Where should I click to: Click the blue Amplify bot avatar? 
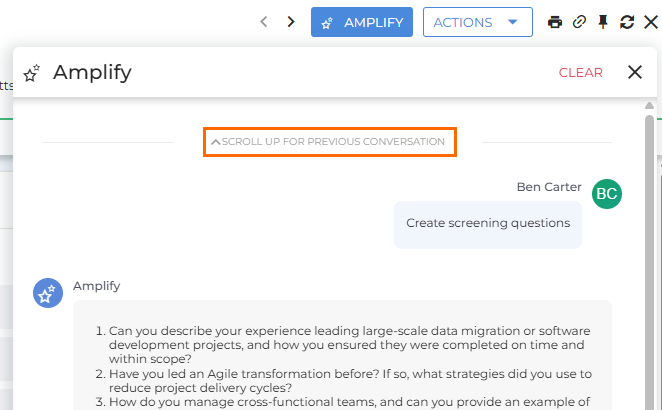click(x=48, y=293)
